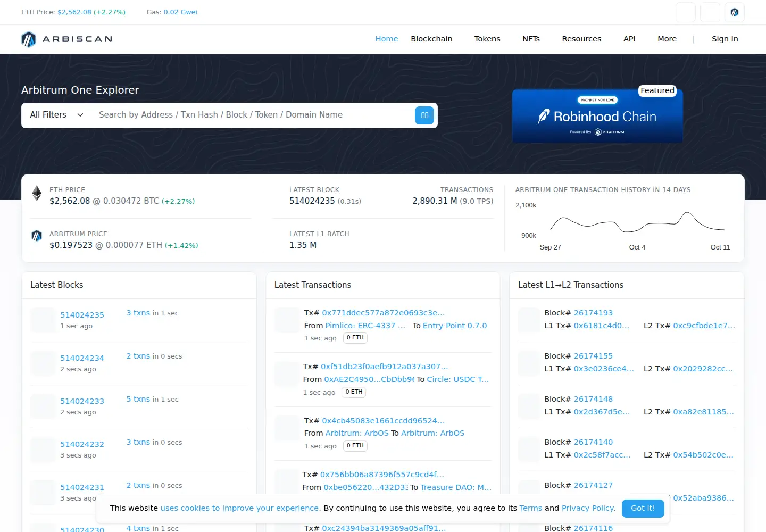Open L1 block 26174140
766x532 pixels.
point(593,442)
